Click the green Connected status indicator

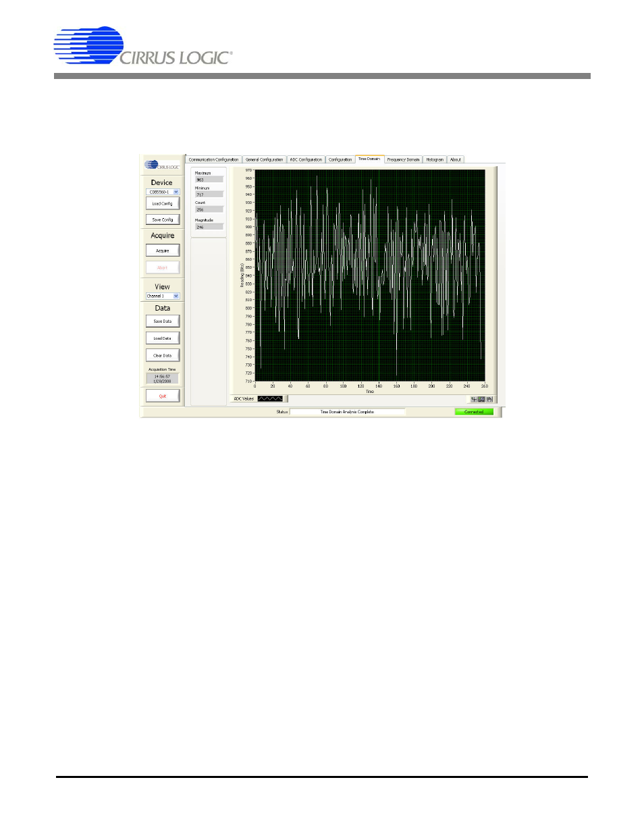click(474, 412)
